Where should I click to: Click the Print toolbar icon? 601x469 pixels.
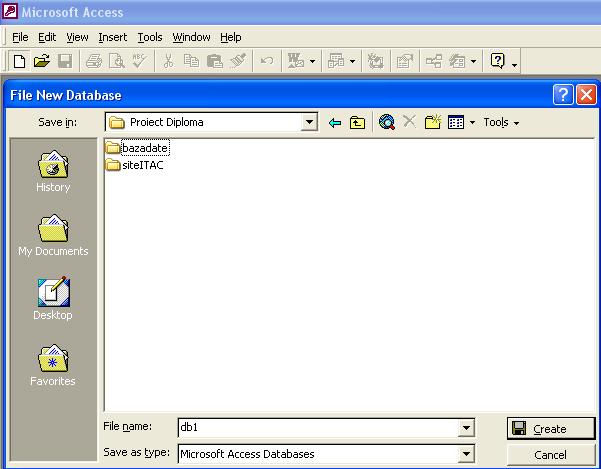pyautogui.click(x=94, y=61)
